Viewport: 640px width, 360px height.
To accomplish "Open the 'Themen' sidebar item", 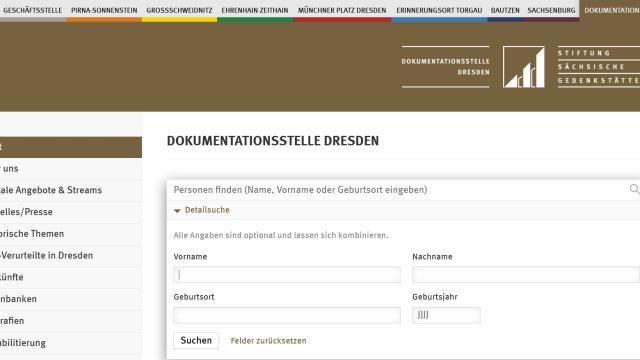I will click(71, 234).
